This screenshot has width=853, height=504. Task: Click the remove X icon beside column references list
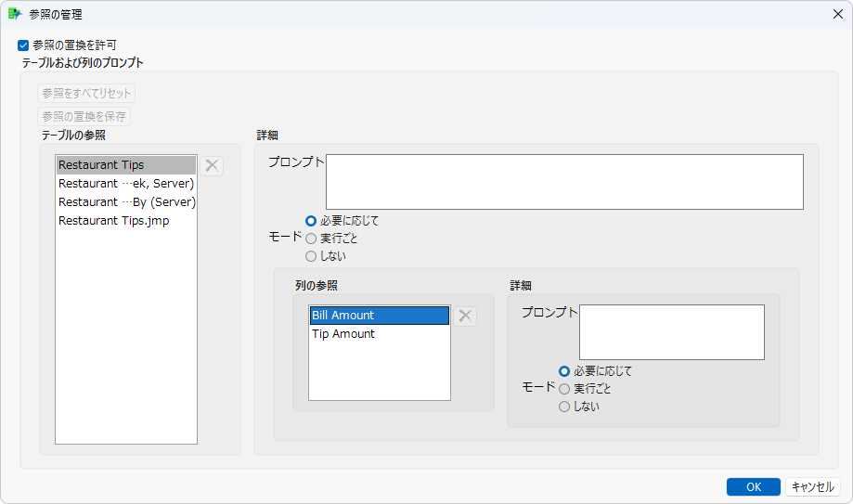coord(465,316)
